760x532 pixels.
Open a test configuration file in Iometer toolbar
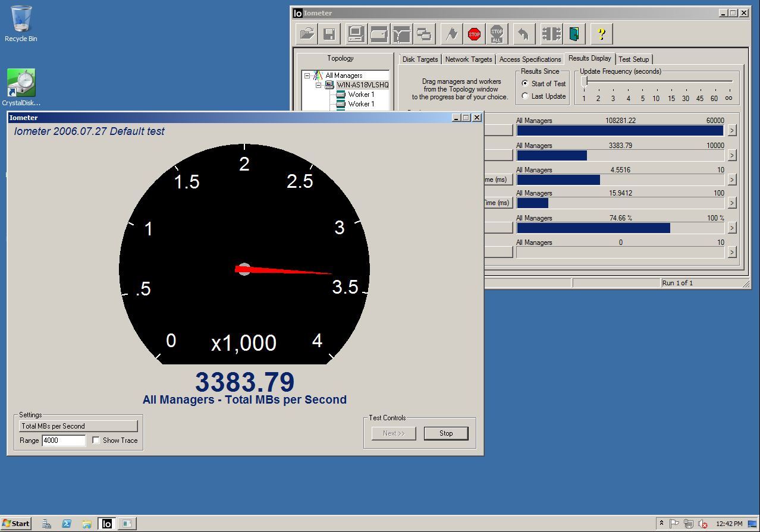(307, 34)
